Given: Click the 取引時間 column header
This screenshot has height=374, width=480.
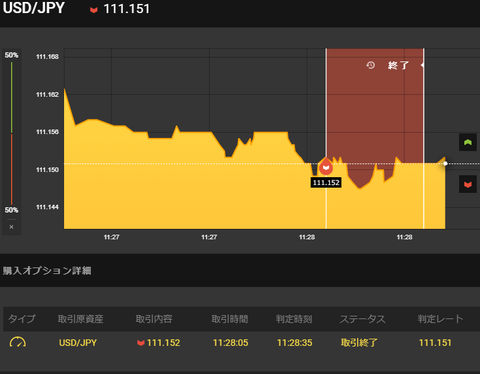Looking at the screenshot, I should click(x=230, y=319).
